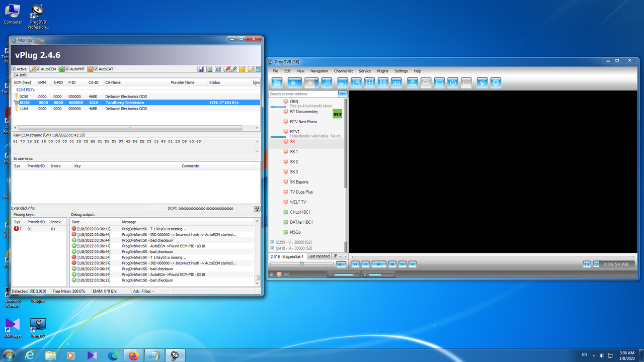This screenshot has height=362, width=644.
Task: Adjust the volume slider in ProgDVB
Action: [x=302, y=263]
